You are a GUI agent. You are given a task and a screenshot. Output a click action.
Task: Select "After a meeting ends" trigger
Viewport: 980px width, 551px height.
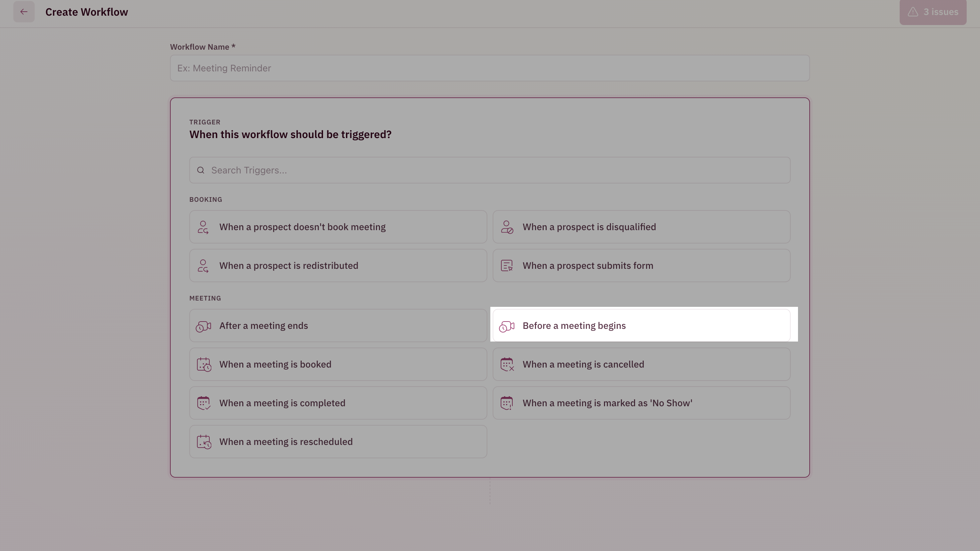[x=338, y=326]
